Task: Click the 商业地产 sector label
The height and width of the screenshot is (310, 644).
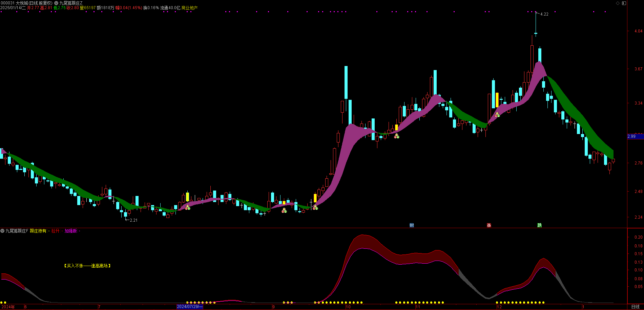Action: coord(189,8)
